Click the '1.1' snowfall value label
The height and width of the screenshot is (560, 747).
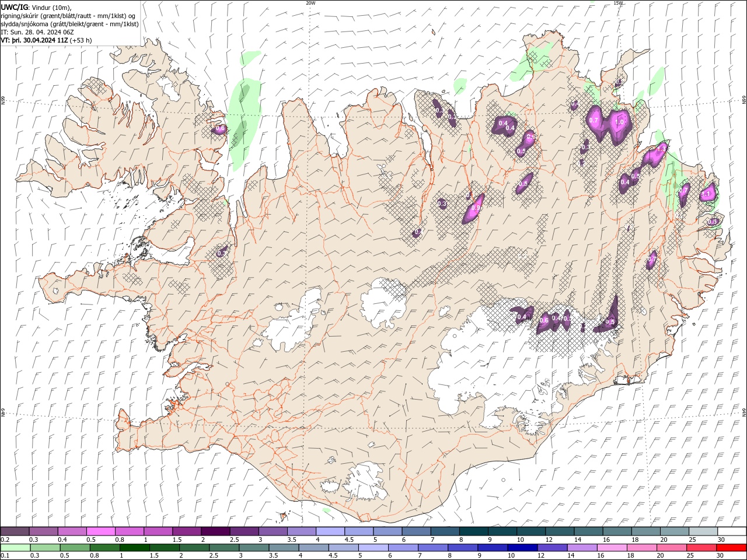pyautogui.click(x=706, y=194)
